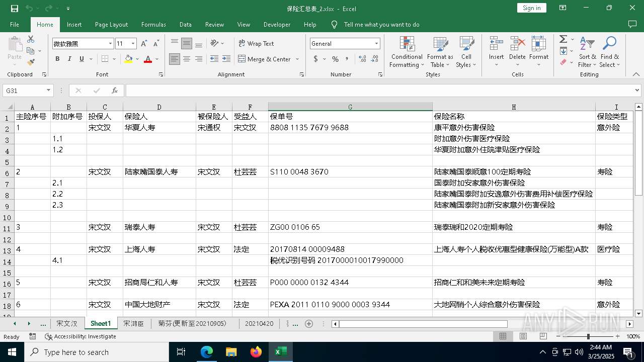644x362 pixels.
Task: Open Conditional Formatting menu
Action: pyautogui.click(x=407, y=52)
